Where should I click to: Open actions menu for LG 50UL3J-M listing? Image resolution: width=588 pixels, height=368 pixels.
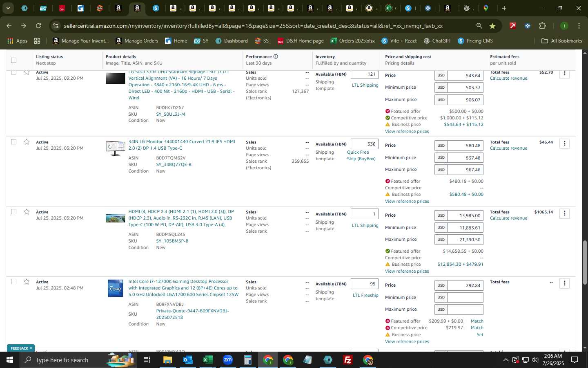564,74
